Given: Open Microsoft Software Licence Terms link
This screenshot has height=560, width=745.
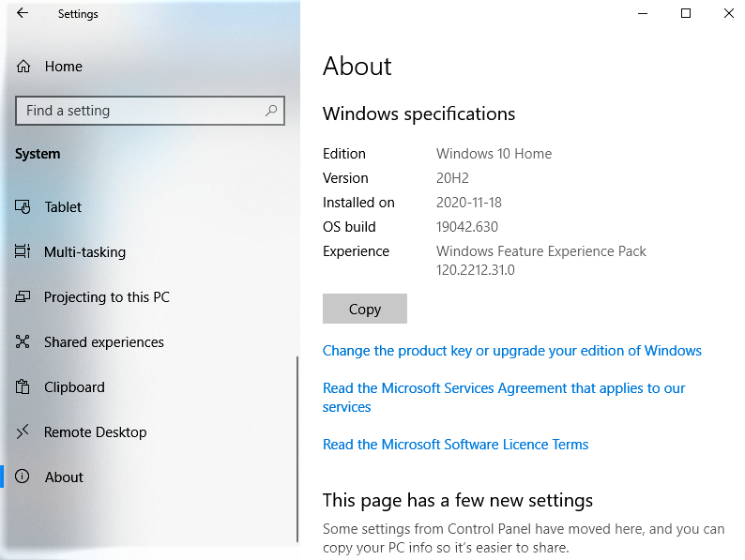Looking at the screenshot, I should [x=456, y=444].
